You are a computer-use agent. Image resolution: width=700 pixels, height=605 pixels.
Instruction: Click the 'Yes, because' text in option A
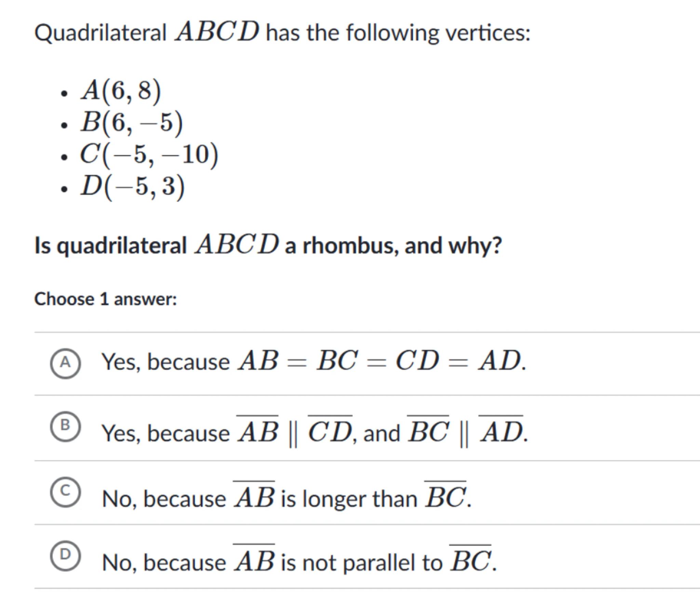(x=166, y=362)
